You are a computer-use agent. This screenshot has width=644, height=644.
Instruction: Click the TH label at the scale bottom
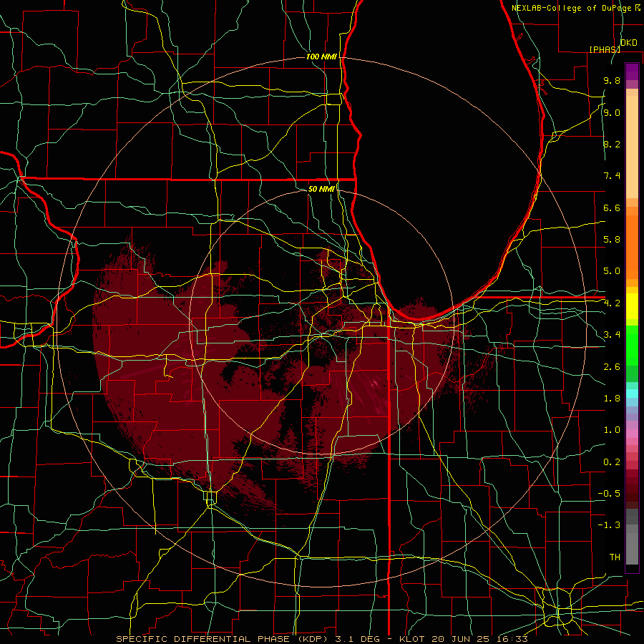(x=615, y=557)
